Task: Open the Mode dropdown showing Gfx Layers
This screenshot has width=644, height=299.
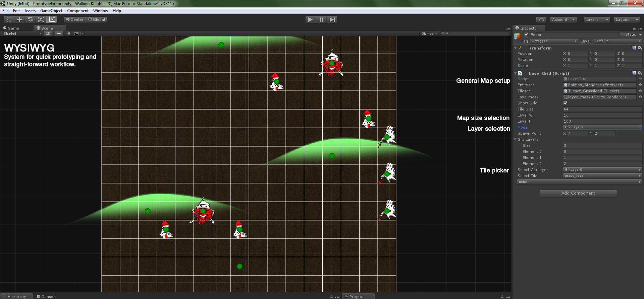Action: (x=602, y=127)
